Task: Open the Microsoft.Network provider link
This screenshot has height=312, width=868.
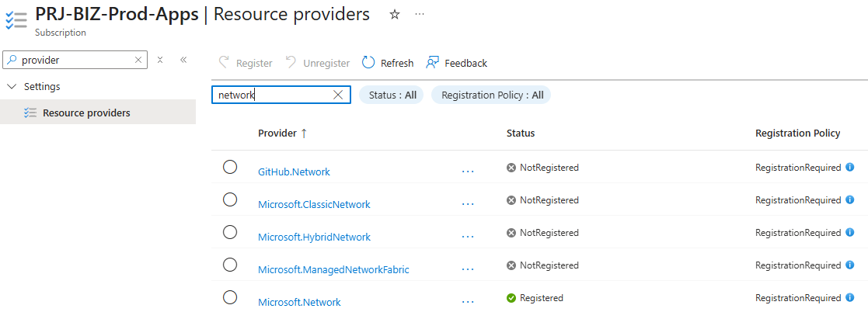Action: [x=299, y=302]
